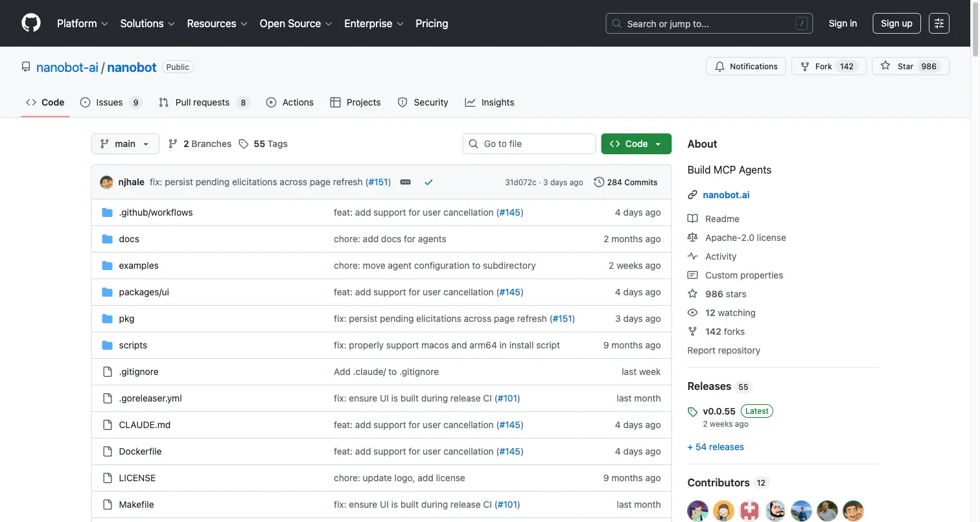Open the main branch selector
Image resolution: width=980 pixels, height=522 pixels.
pyautogui.click(x=124, y=143)
